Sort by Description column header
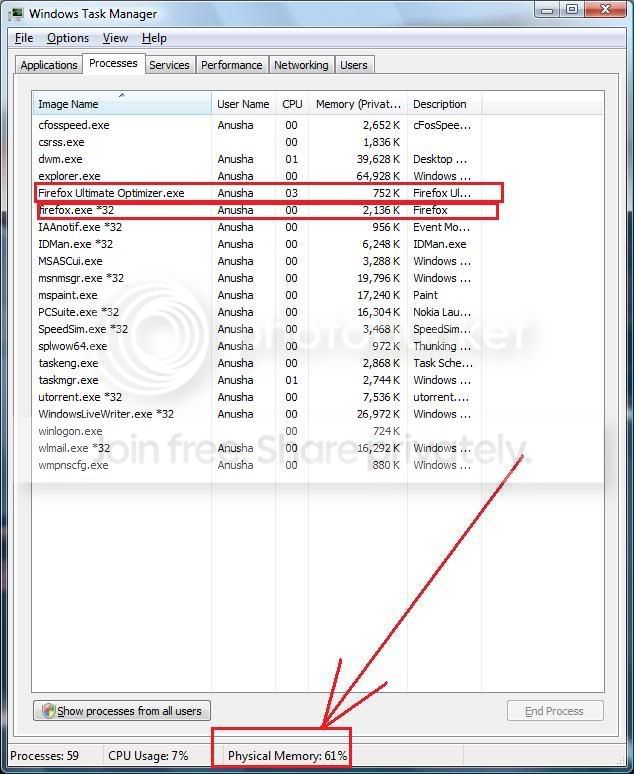The image size is (634, 774). click(x=444, y=104)
